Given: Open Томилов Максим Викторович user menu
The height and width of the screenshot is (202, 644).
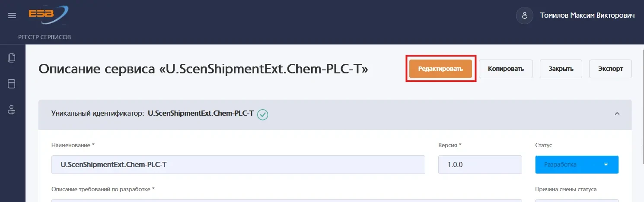Looking at the screenshot, I should (587, 16).
